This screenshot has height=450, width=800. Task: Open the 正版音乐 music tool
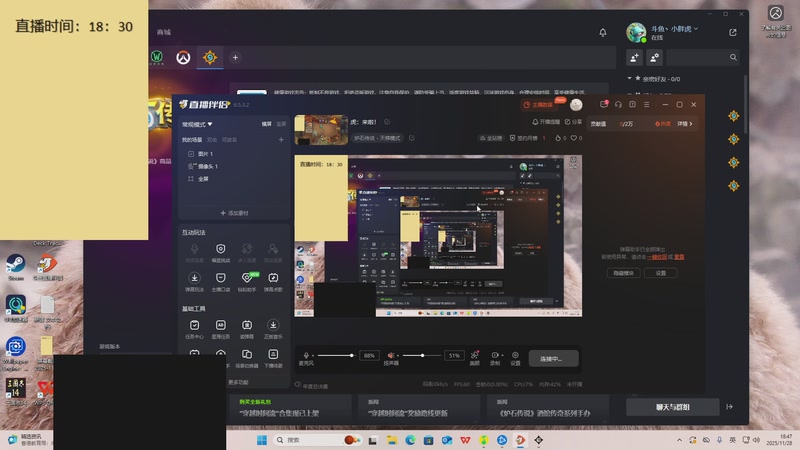273,329
